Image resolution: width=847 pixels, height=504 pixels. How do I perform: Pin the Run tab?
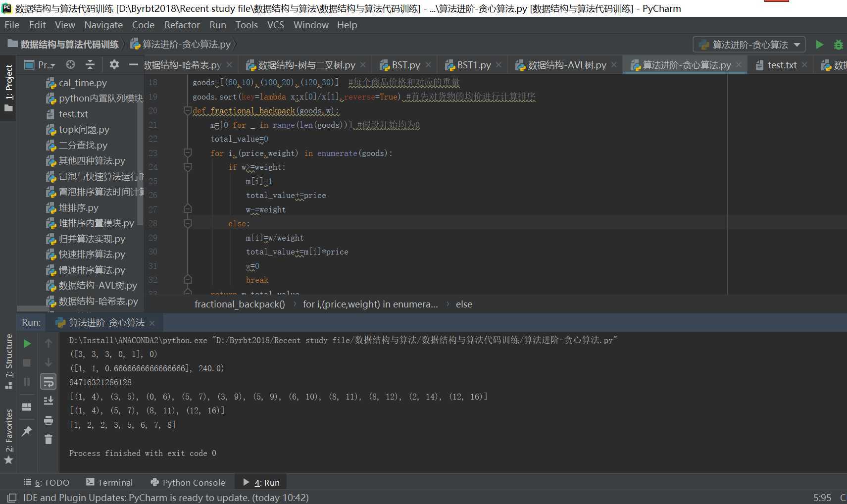27,431
